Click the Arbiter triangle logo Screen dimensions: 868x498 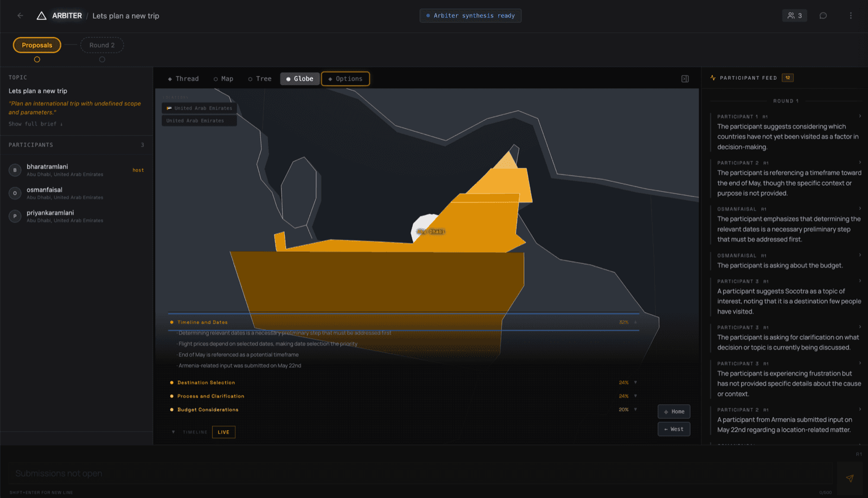[41, 16]
